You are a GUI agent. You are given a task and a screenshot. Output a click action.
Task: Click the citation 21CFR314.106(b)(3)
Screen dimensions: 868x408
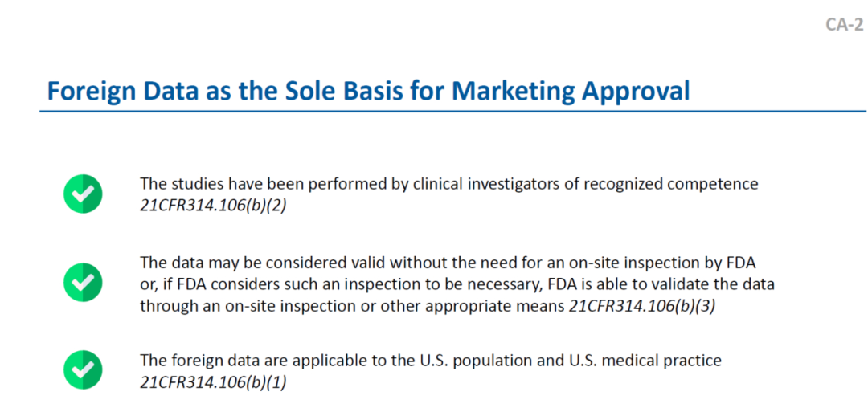point(642,306)
